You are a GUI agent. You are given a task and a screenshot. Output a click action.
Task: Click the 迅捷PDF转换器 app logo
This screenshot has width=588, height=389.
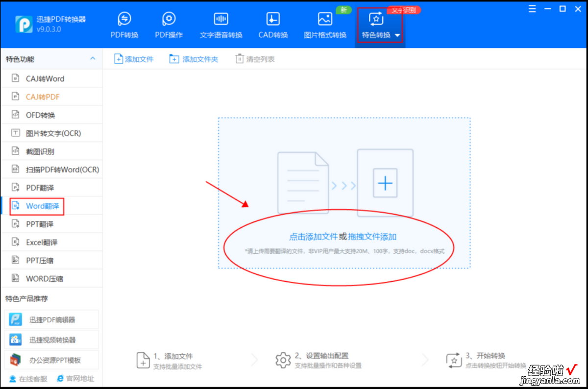point(24,24)
